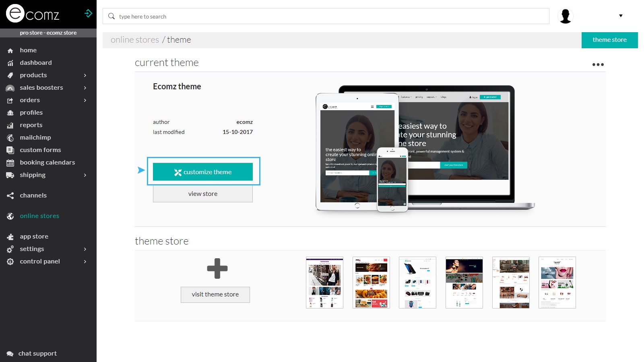This screenshot has width=644, height=362.
Task: Click the teal theme store button
Action: tap(610, 40)
